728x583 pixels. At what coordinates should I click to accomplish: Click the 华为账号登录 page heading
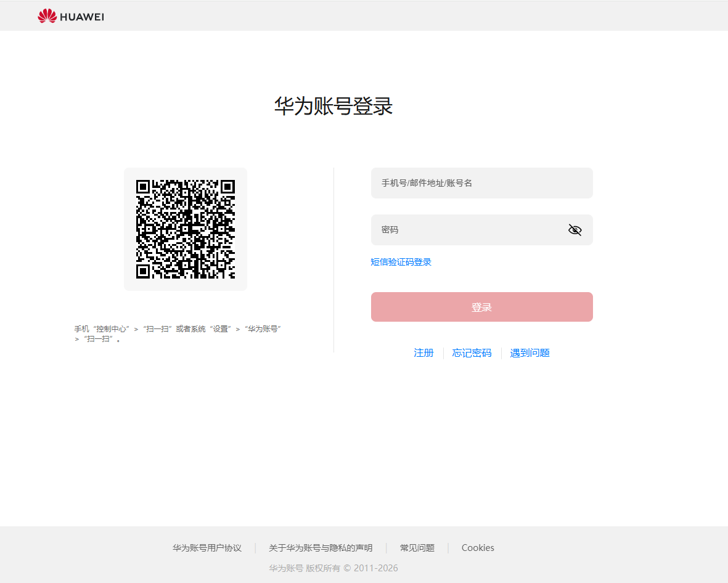[x=333, y=106]
